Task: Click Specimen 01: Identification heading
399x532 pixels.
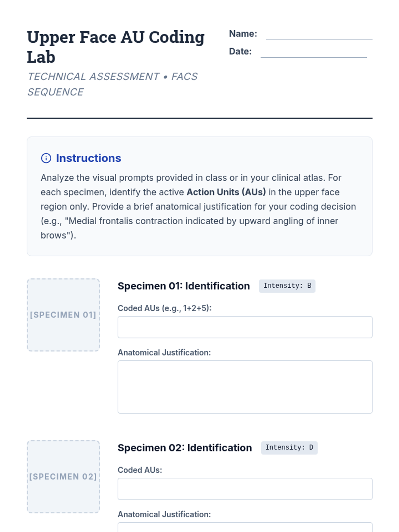Action: pyautogui.click(x=184, y=286)
